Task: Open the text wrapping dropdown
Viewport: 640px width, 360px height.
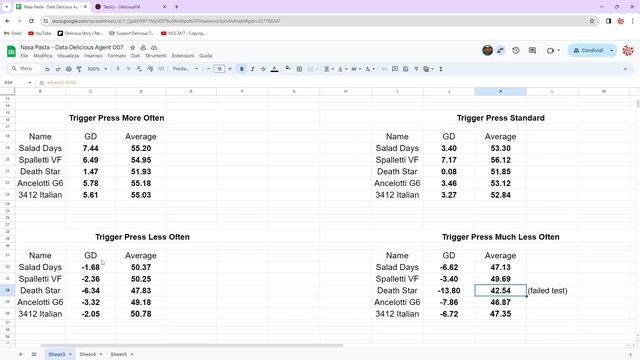Action: click(356, 69)
